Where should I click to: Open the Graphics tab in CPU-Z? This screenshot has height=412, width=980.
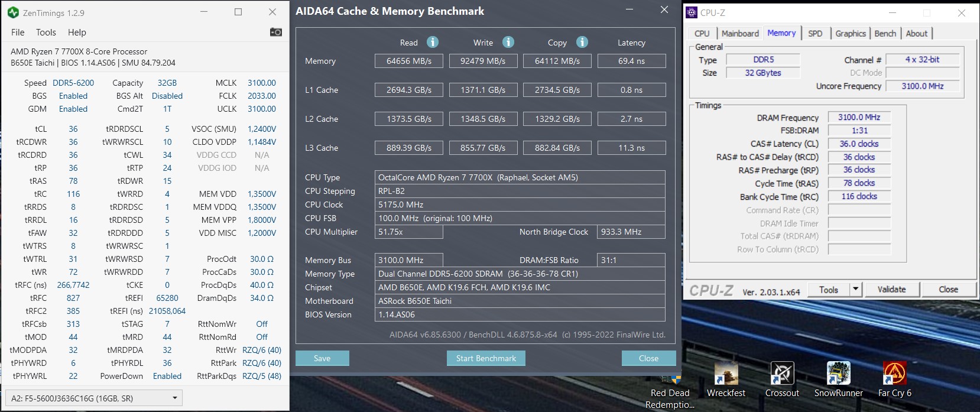pos(851,34)
